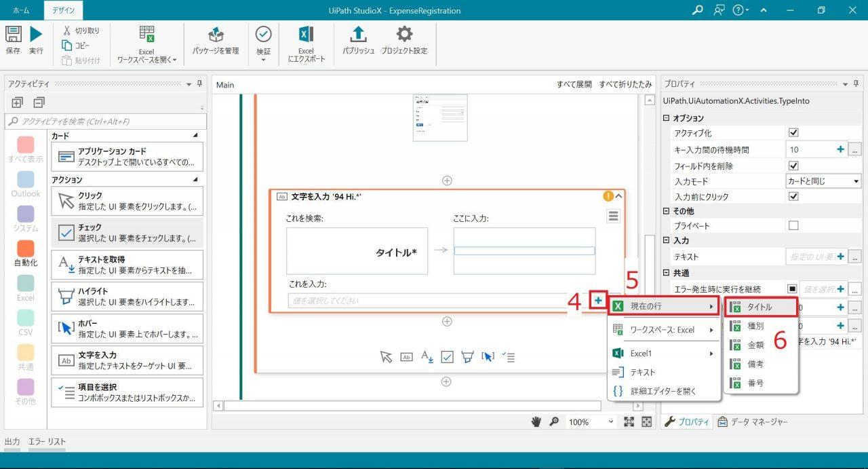The height and width of the screenshot is (469, 868).
Task: Select the テキストを取得 activity
Action: pyautogui.click(x=127, y=265)
